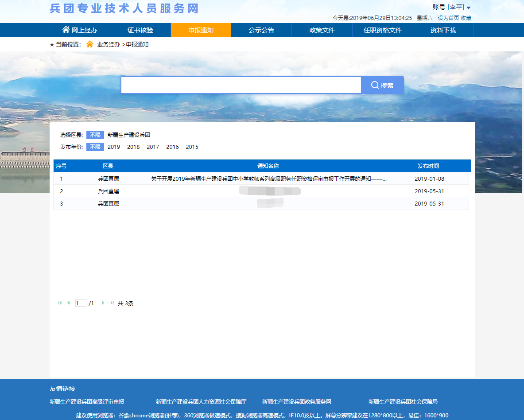
Task: Open the 证书核验 tab
Action: point(140,30)
